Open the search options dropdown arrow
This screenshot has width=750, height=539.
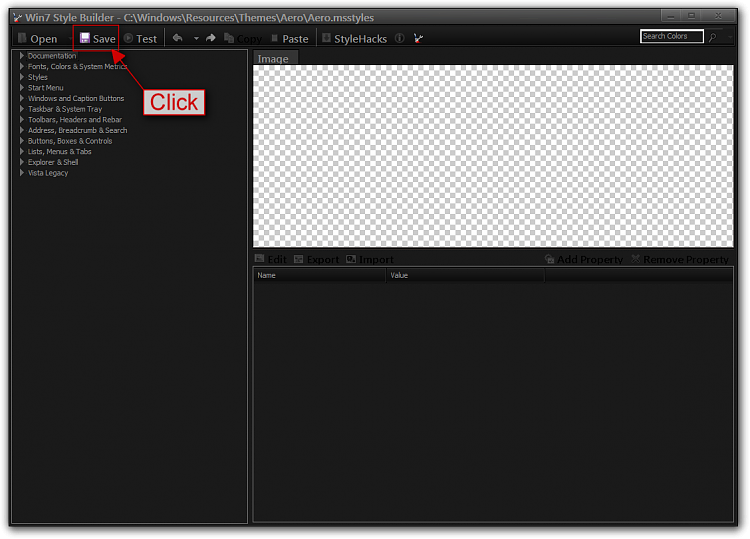point(729,37)
